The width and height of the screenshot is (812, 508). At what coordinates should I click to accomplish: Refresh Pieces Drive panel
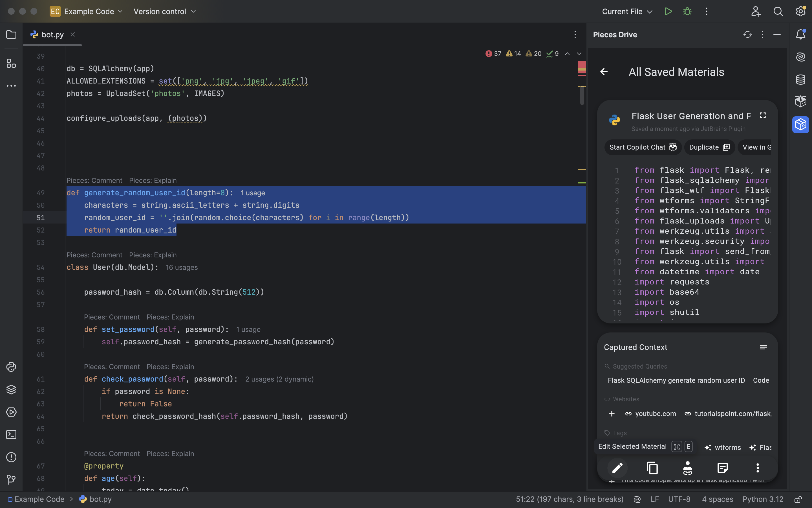747,35
